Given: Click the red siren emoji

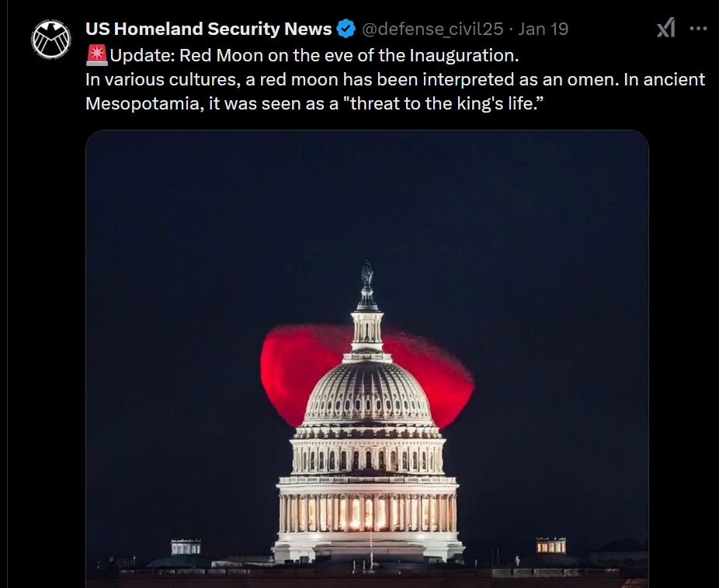Looking at the screenshot, I should (97, 55).
